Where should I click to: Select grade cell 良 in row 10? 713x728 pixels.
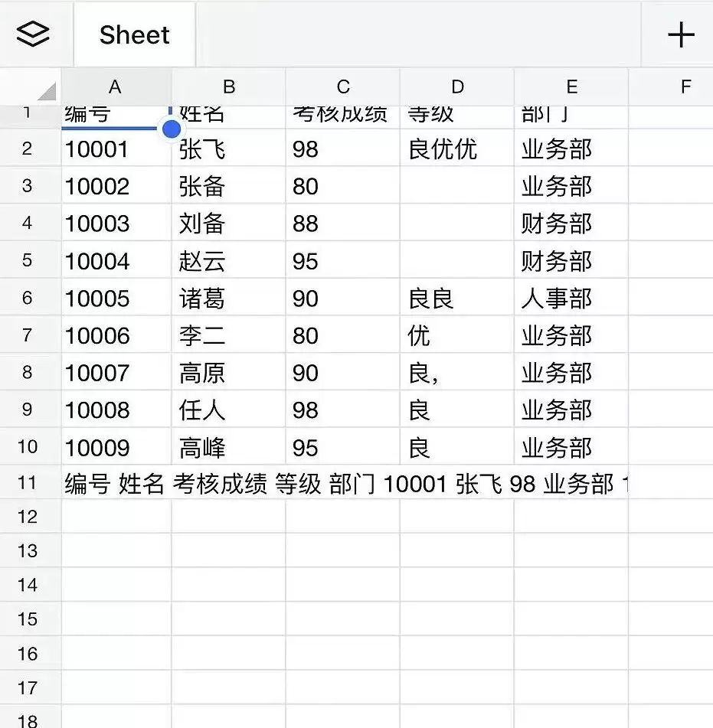coord(457,446)
